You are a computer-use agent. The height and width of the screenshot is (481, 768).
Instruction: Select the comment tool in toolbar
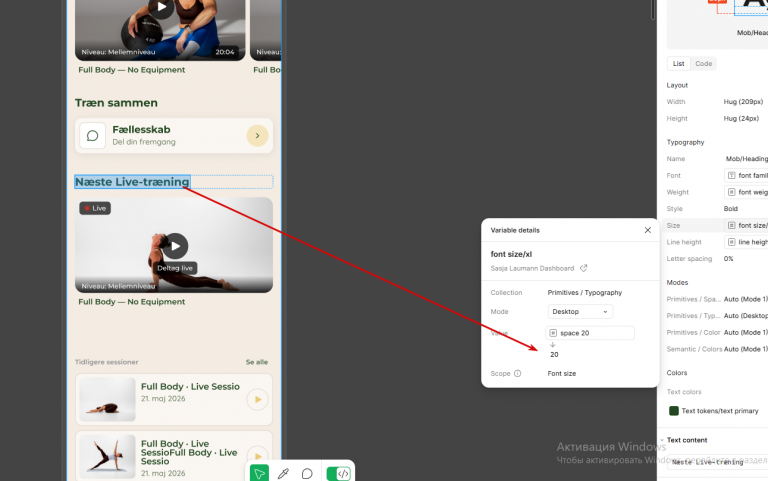tap(307, 473)
